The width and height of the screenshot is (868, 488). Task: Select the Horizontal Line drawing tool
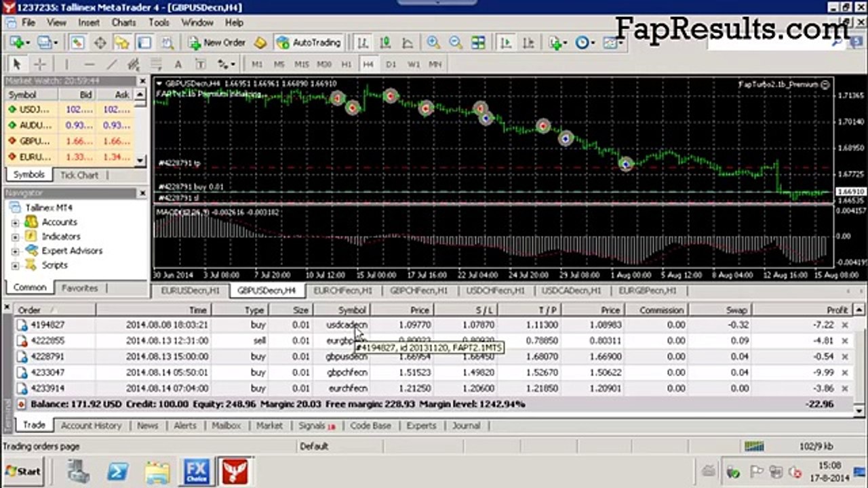pos(89,64)
